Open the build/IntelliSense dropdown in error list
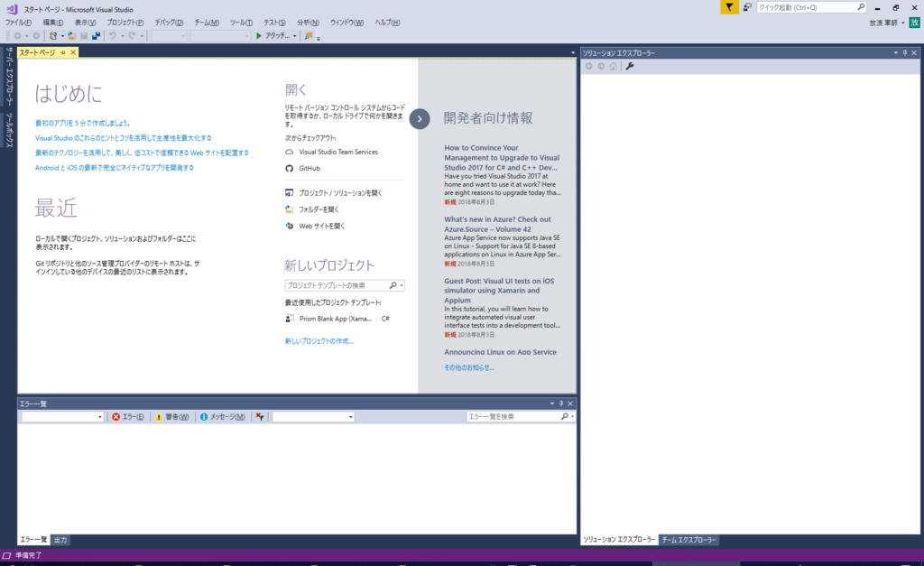 point(313,417)
